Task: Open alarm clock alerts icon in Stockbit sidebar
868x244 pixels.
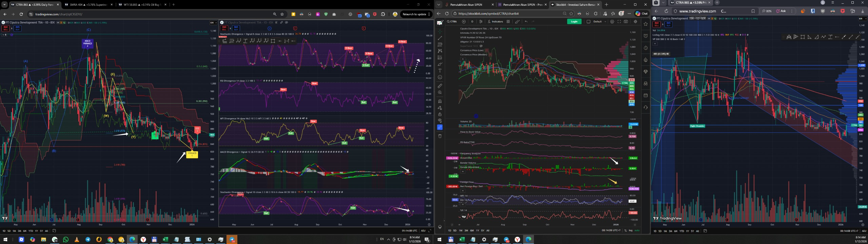Action: coord(646,36)
